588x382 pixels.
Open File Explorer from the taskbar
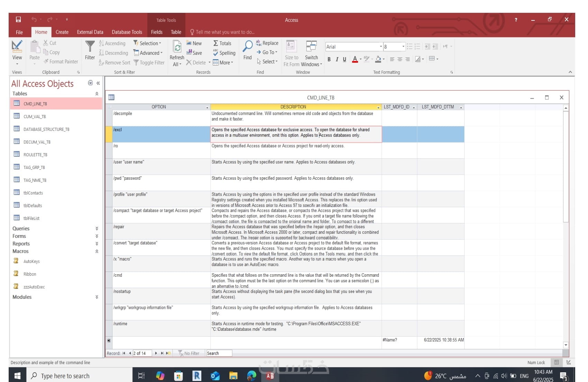(x=233, y=375)
